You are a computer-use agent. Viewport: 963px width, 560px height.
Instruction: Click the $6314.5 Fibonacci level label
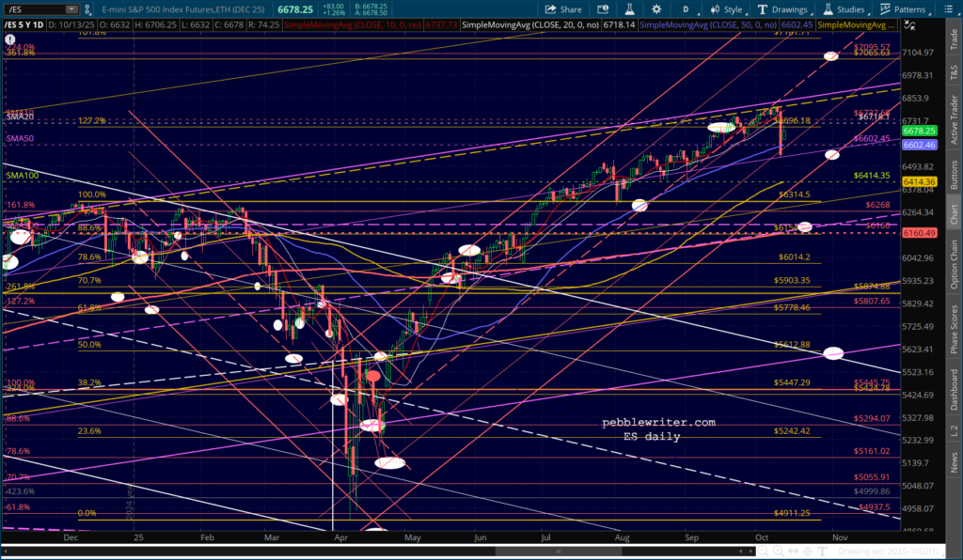pyautogui.click(x=794, y=194)
